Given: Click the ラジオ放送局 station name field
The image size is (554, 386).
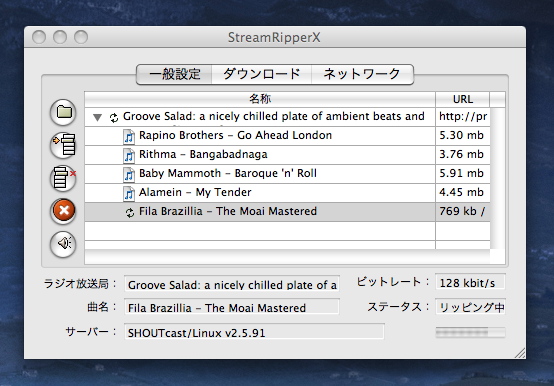Looking at the screenshot, I should pyautogui.click(x=232, y=284).
